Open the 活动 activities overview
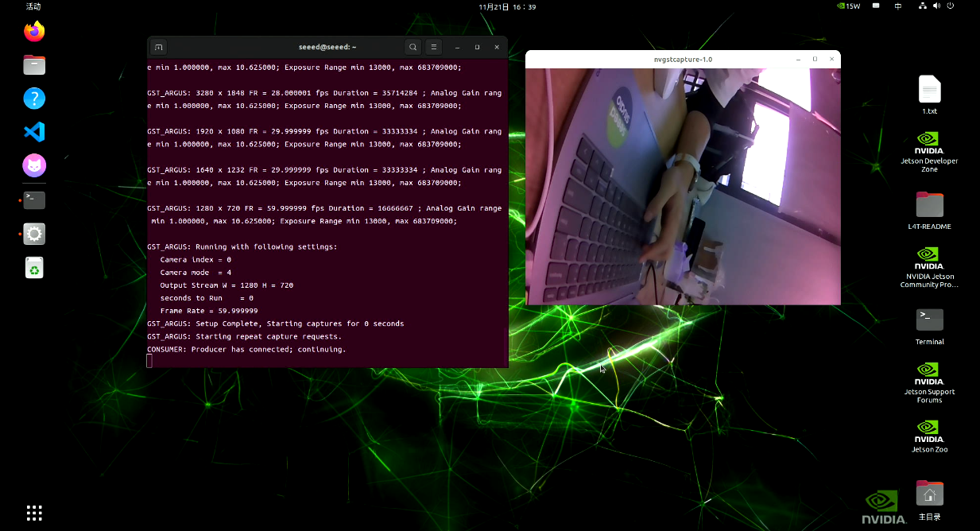The height and width of the screenshot is (531, 980). point(33,6)
